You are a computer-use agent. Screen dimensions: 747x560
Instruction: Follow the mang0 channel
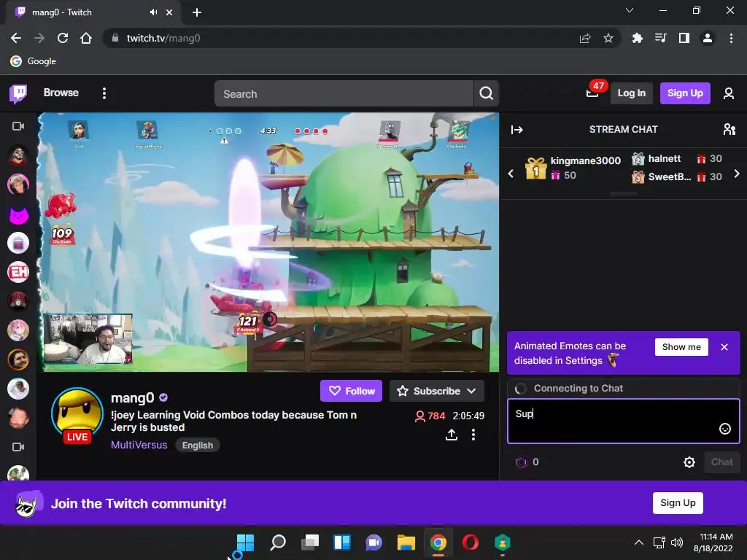pos(351,391)
